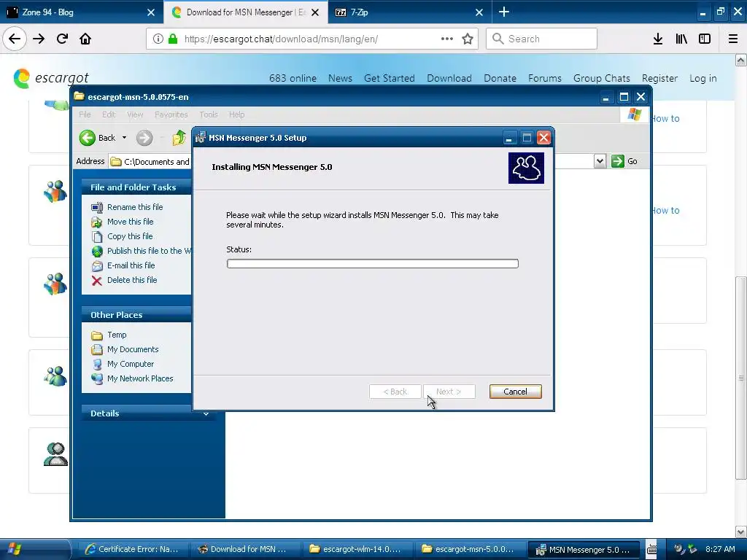Click Explorer Up folder icon
747x560 pixels.
point(179,138)
